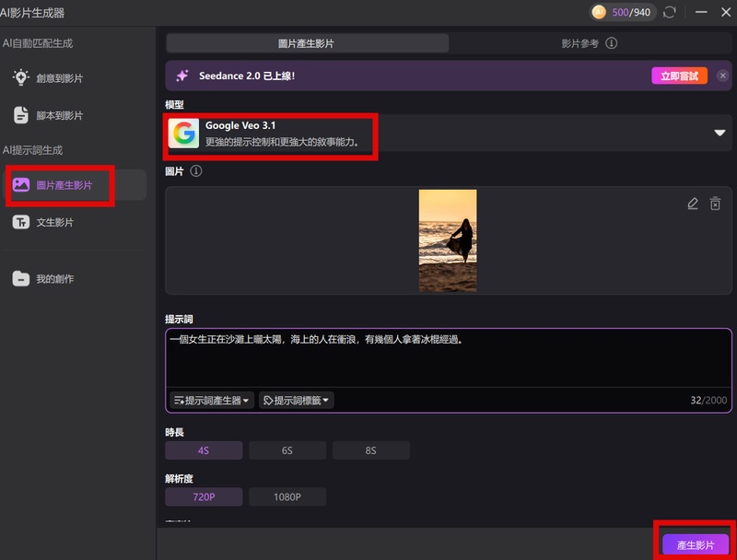Open the 提示詞標籤 tag dropdown

[297, 400]
